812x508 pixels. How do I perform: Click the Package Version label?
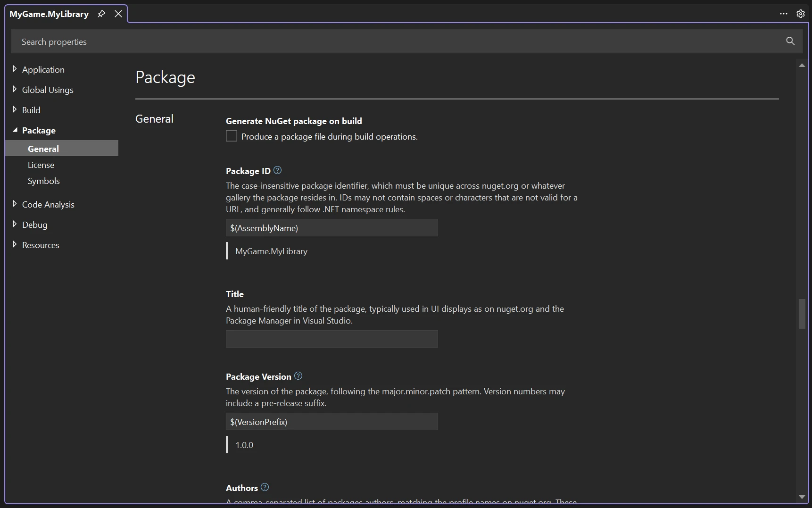pos(258,377)
